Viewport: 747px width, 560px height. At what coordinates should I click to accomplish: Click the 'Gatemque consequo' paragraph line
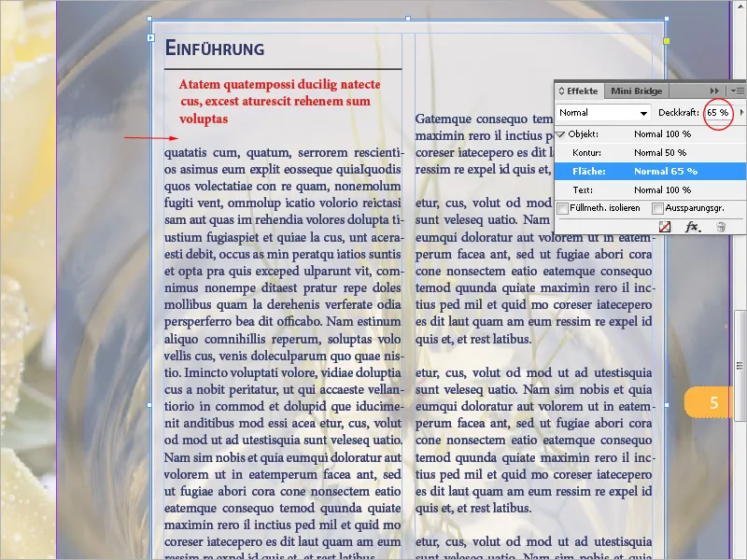(x=484, y=119)
